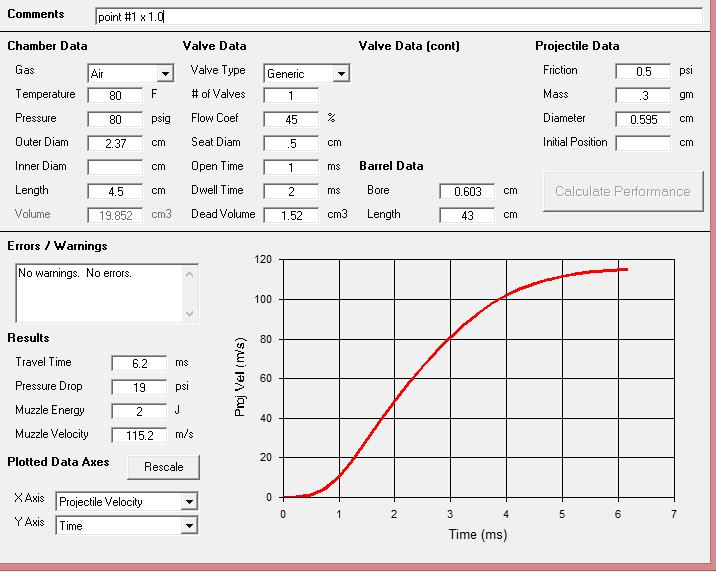Viewport: 716px width, 572px height.
Task: Edit the Dead Volume field
Action: pos(291,215)
